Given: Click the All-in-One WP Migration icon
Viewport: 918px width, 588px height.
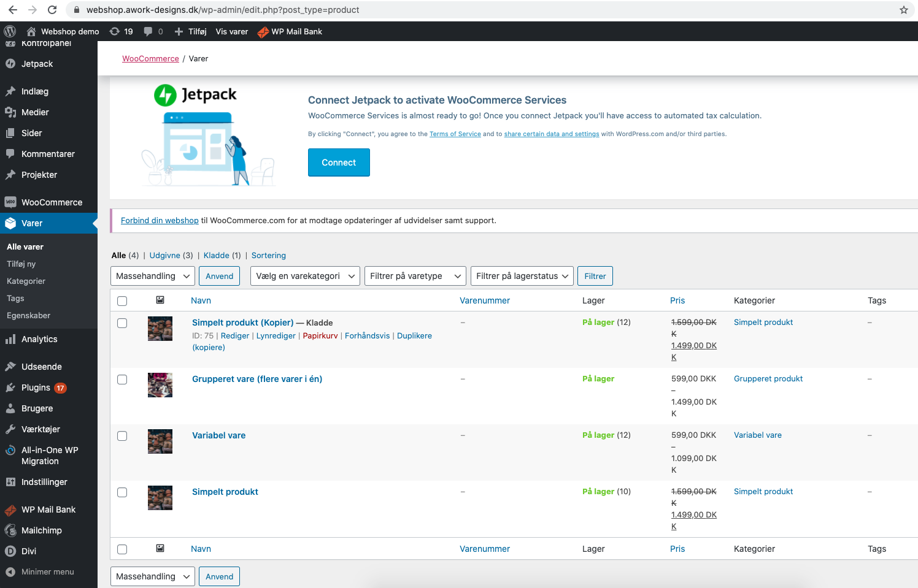Looking at the screenshot, I should pos(10,450).
